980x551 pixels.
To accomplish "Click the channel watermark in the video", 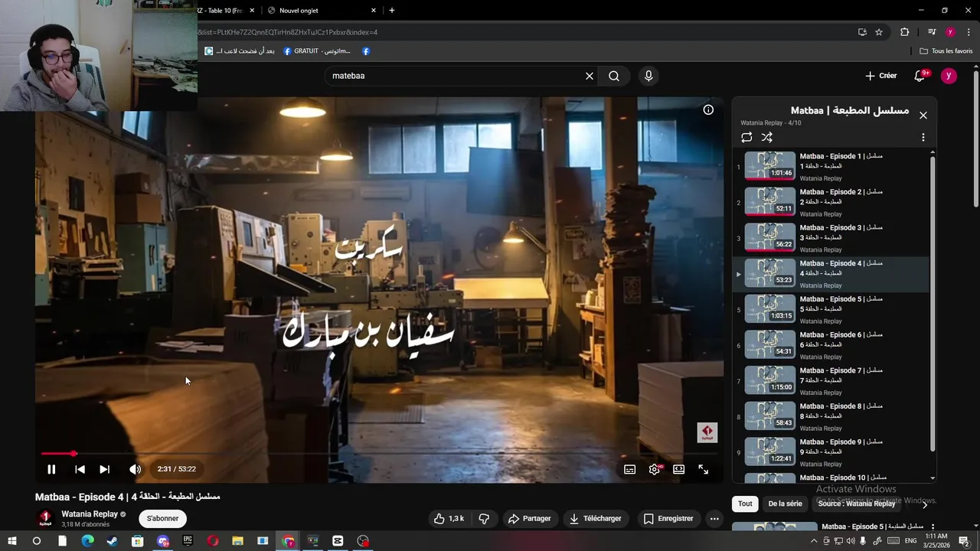I will pyautogui.click(x=707, y=432).
